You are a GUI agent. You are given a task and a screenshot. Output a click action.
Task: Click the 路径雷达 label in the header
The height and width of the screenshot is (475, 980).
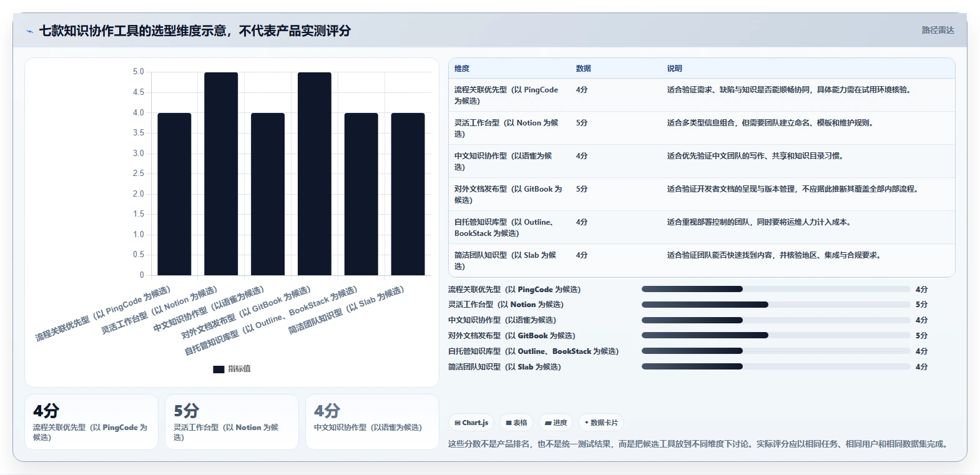pos(938,30)
